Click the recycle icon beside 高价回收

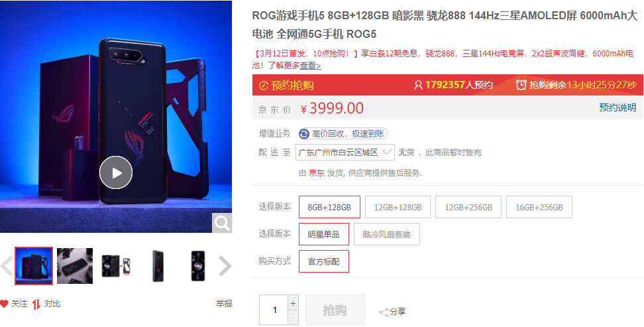304,134
